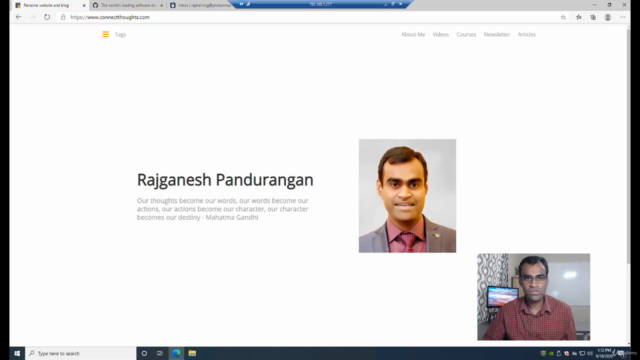The image size is (640, 360).
Task: Switch to the Inbox mail tab
Action: [x=200, y=5]
